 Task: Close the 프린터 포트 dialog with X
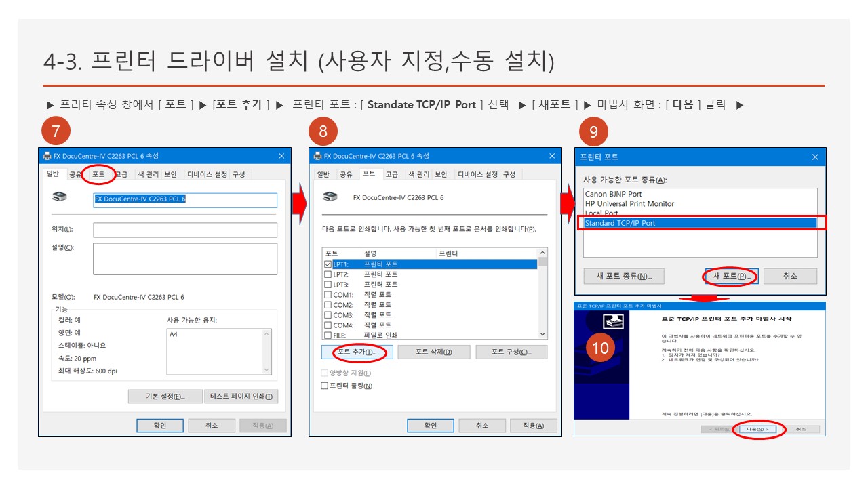[815, 157]
